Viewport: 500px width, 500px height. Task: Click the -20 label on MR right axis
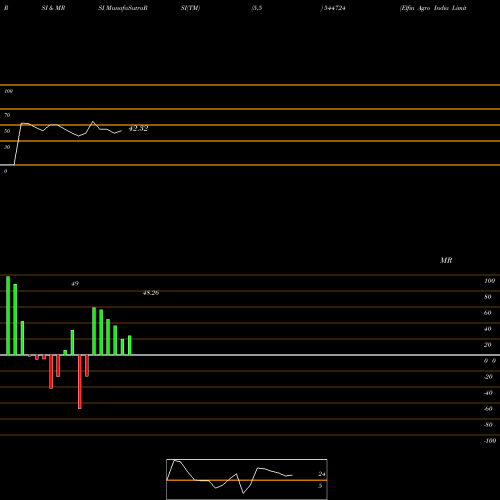488,377
